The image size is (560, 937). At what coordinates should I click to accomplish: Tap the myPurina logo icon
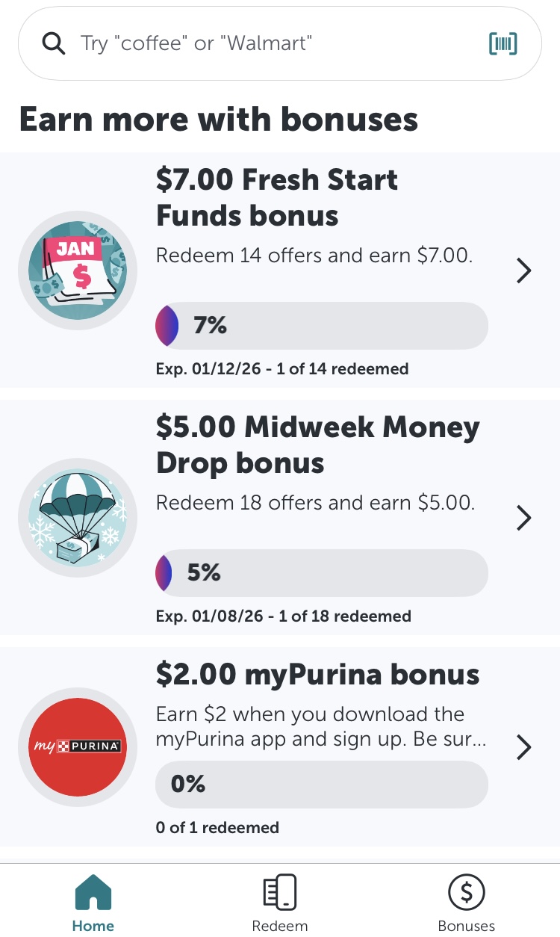click(x=78, y=746)
